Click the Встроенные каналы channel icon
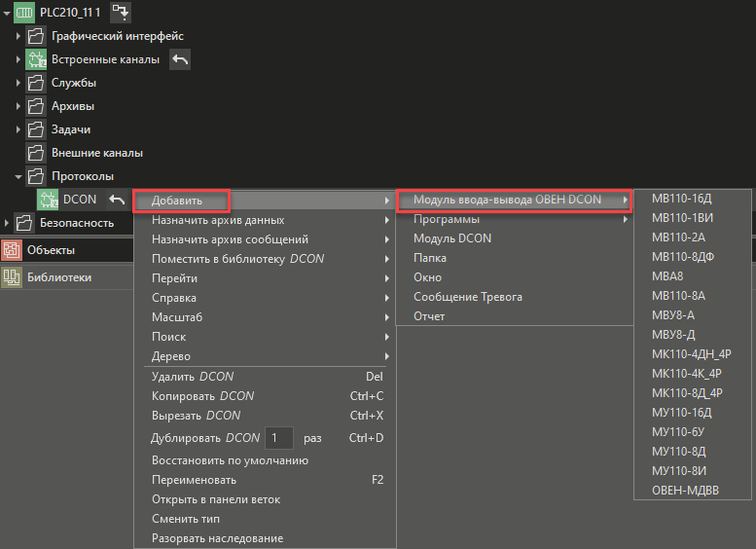Screen dimensions: 756x549 (x=36, y=59)
